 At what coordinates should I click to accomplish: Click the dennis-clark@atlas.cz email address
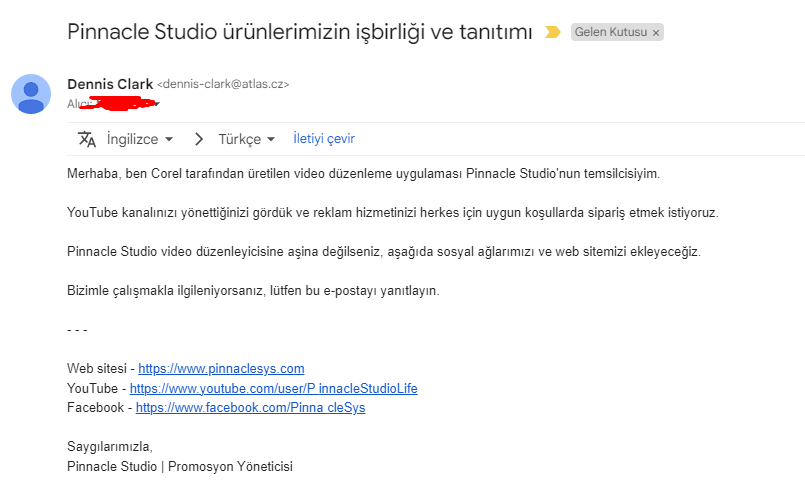click(223, 84)
